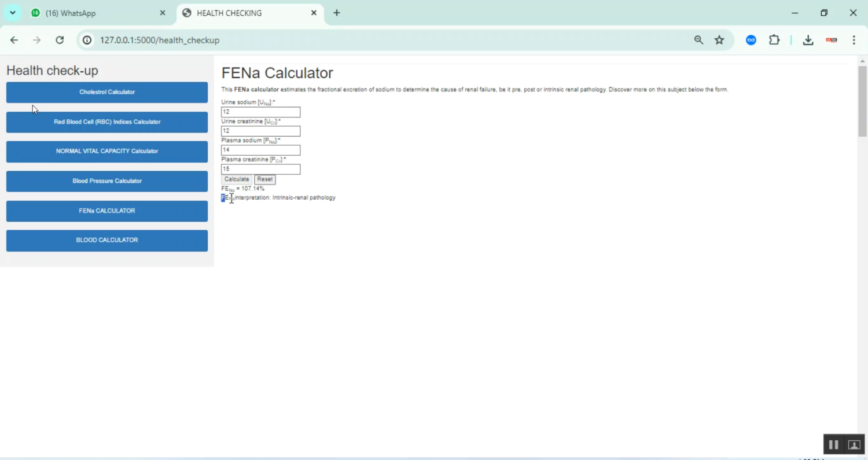
Task: Open the tab search dropdown arrow
Action: point(12,13)
